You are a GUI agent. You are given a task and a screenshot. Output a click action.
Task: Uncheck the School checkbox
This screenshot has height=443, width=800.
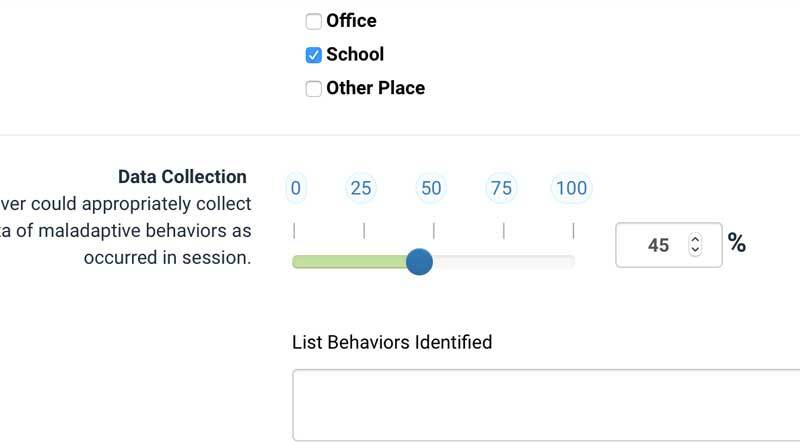click(313, 55)
